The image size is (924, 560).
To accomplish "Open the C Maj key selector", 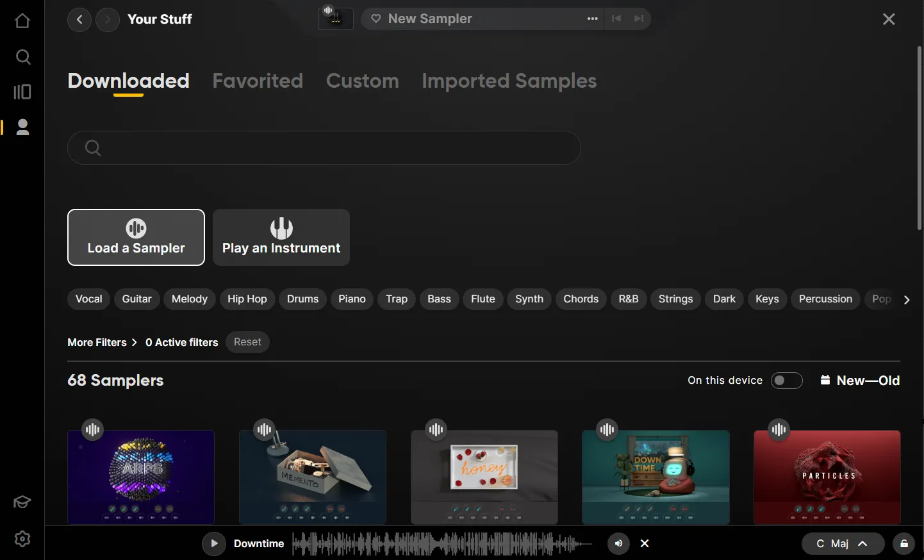I will [x=843, y=543].
